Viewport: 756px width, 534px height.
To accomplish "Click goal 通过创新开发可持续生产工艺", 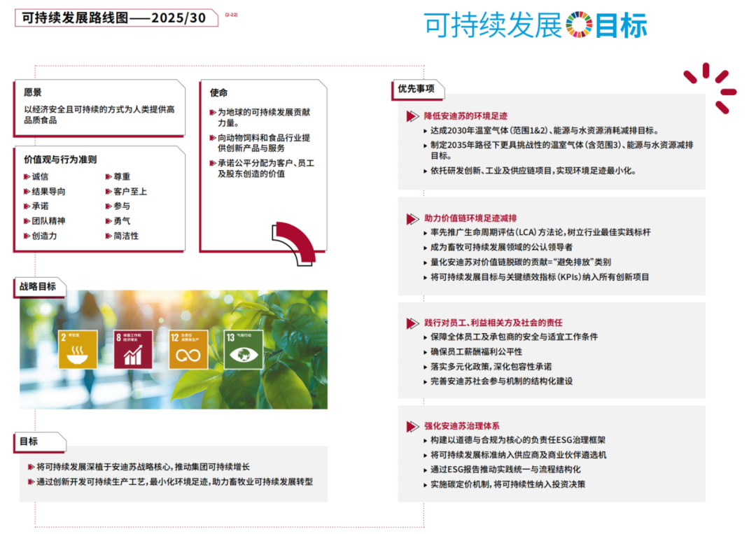I will click(174, 482).
